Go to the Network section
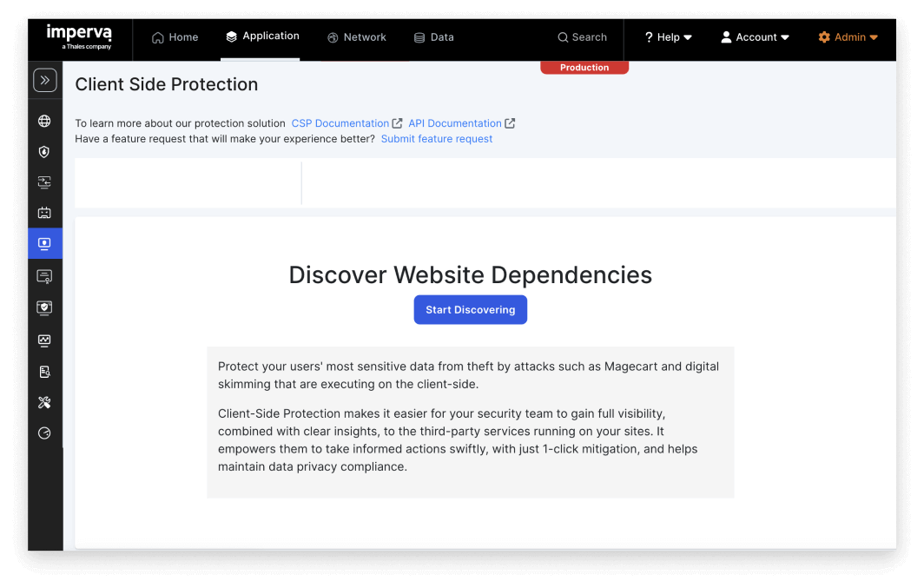This screenshot has height=588, width=924. pyautogui.click(x=356, y=37)
